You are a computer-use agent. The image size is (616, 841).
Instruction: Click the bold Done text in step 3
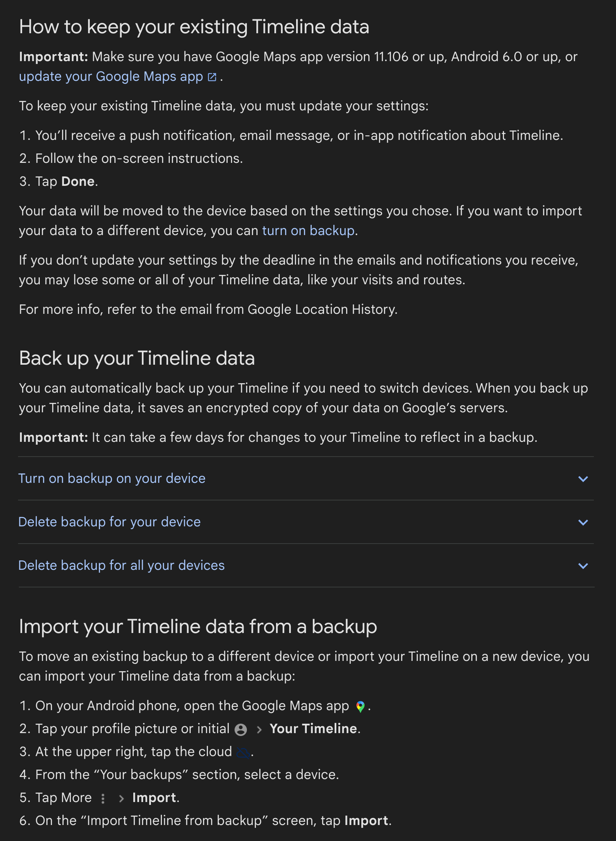78,181
